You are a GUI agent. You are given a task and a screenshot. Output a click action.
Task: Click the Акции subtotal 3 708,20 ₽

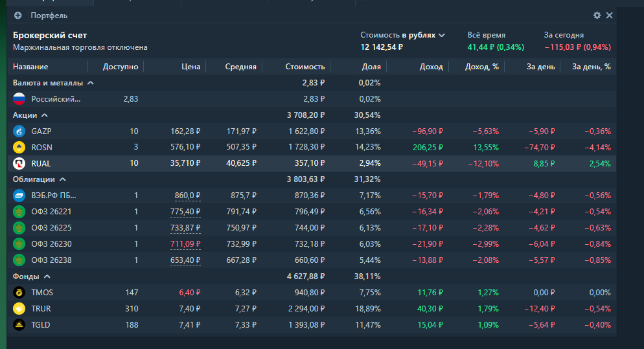click(x=306, y=115)
